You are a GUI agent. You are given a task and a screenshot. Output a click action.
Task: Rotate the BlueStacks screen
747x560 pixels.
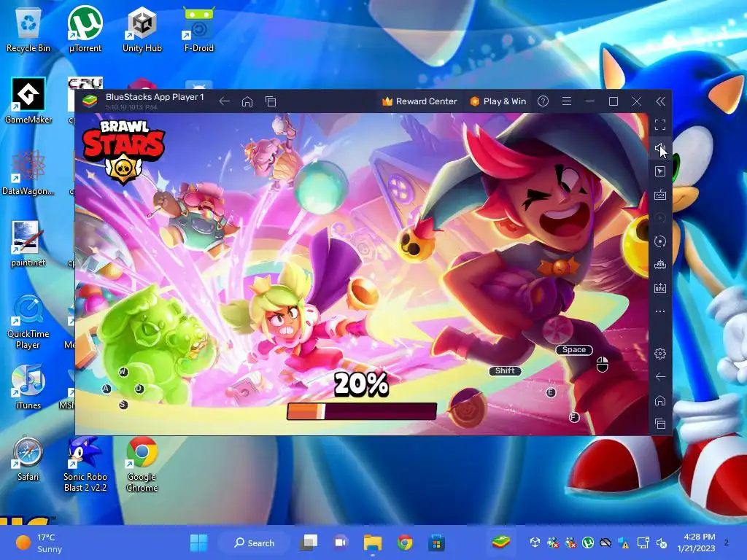pos(659,241)
